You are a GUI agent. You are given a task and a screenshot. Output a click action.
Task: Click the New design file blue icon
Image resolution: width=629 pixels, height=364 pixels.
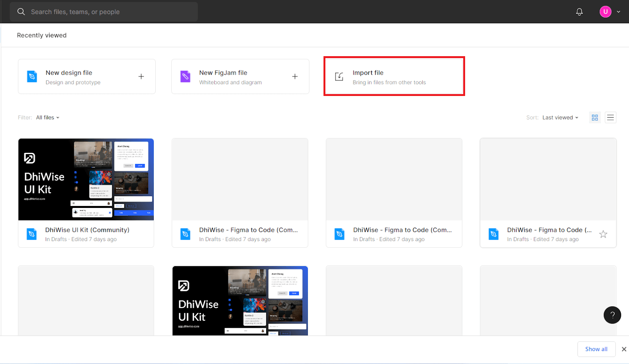click(x=32, y=76)
